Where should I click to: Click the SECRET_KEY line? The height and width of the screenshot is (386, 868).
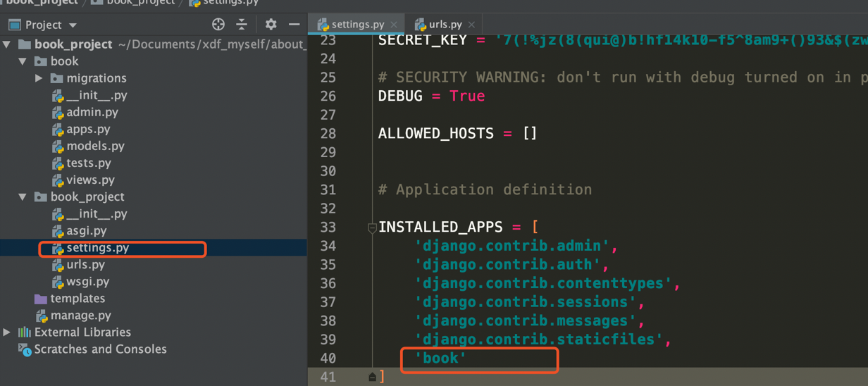click(x=623, y=40)
